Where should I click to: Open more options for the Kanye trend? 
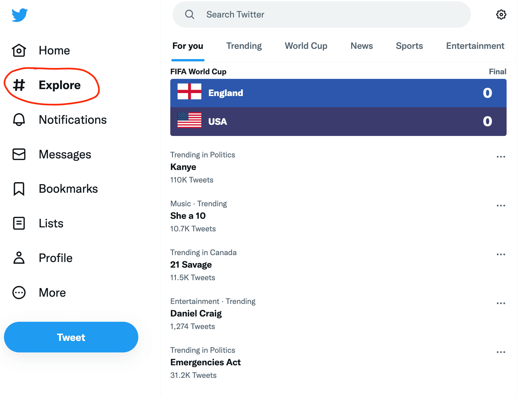tap(501, 156)
